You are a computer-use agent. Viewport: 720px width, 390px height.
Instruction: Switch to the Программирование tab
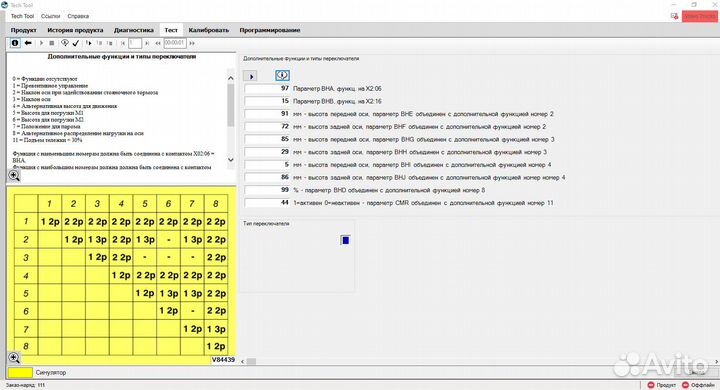(x=270, y=30)
